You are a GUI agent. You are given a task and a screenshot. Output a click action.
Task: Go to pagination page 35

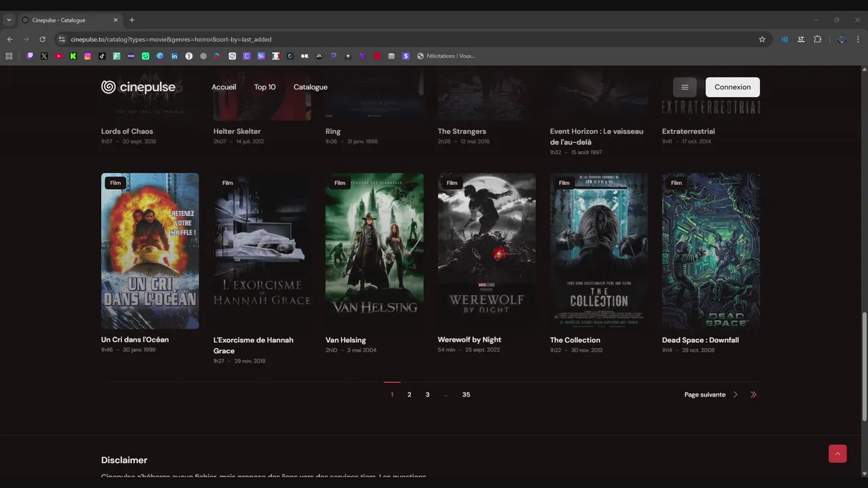(466, 394)
